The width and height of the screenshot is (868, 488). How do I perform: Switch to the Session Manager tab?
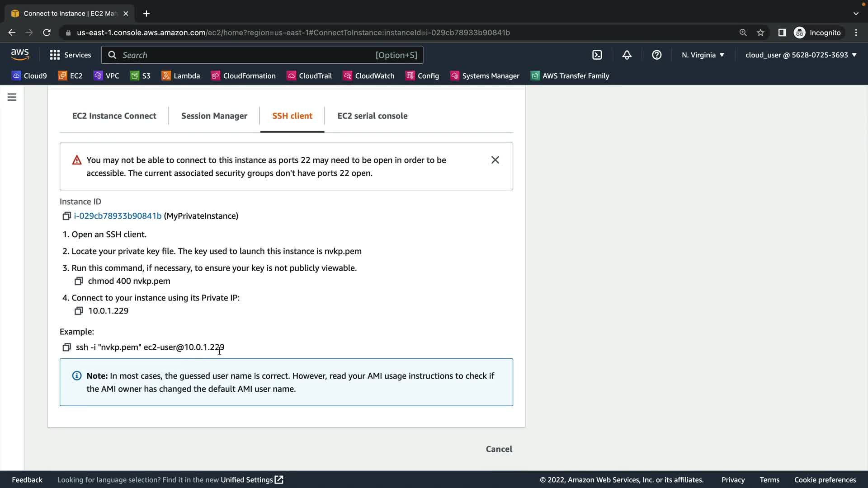click(x=214, y=116)
